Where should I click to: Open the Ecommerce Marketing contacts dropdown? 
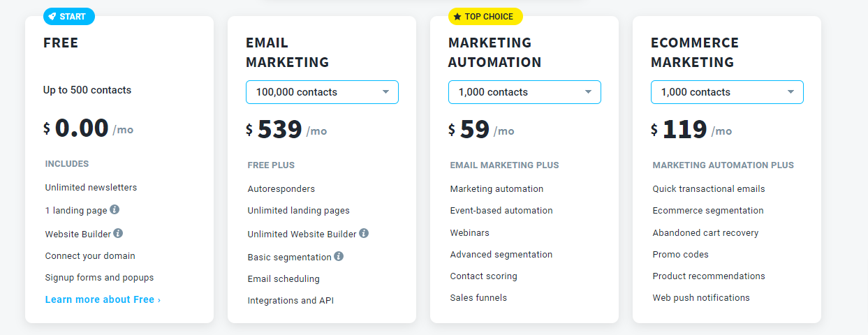pos(727,92)
